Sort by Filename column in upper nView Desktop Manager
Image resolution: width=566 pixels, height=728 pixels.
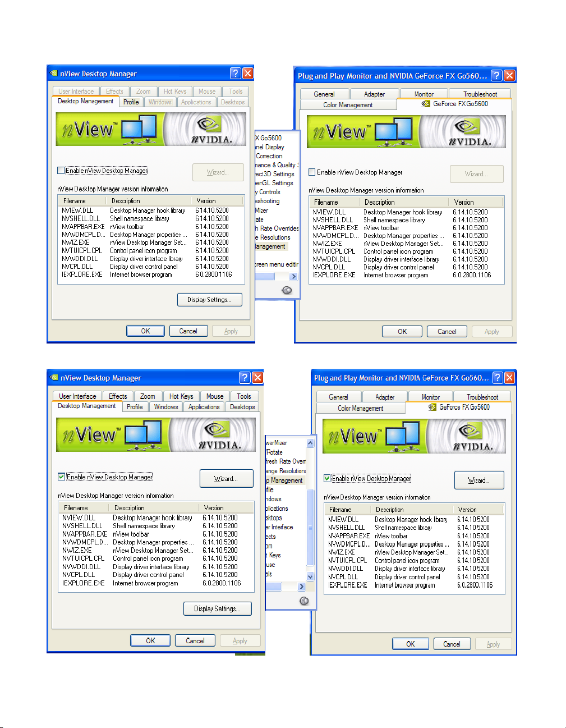[x=83, y=201]
